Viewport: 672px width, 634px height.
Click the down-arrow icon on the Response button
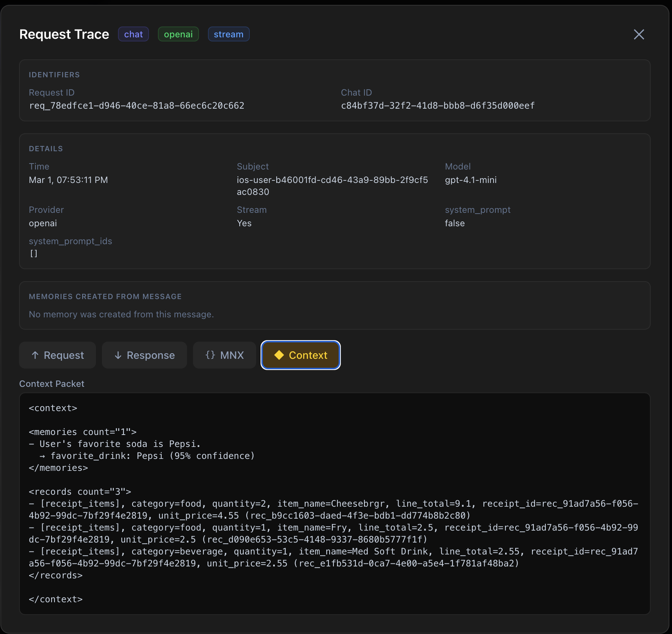pos(118,355)
